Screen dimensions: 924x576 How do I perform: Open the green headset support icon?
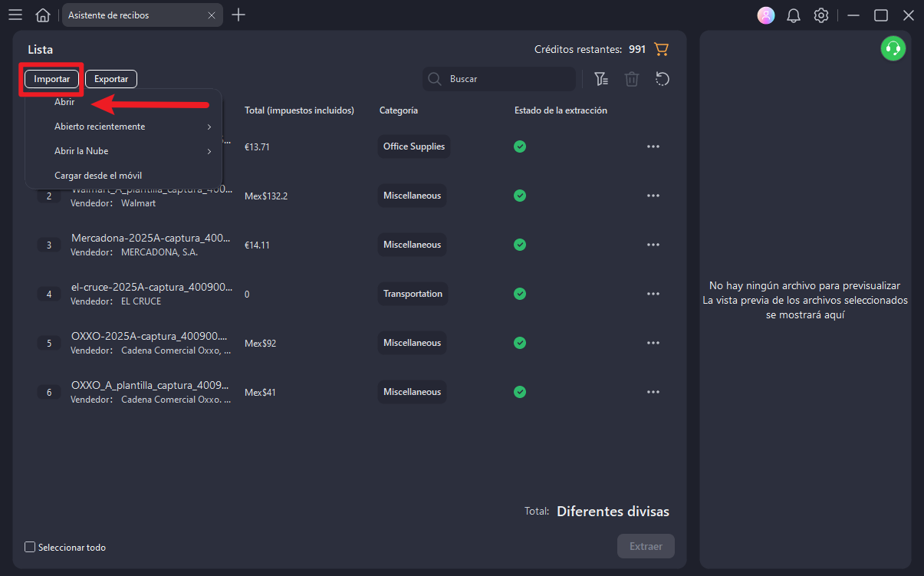pos(893,48)
